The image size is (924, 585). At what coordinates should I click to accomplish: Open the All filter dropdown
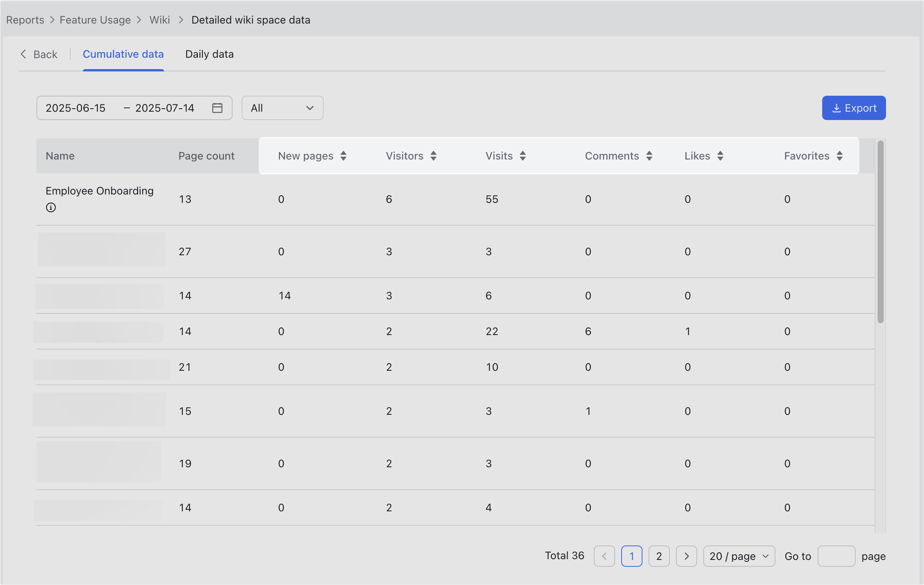pyautogui.click(x=282, y=108)
